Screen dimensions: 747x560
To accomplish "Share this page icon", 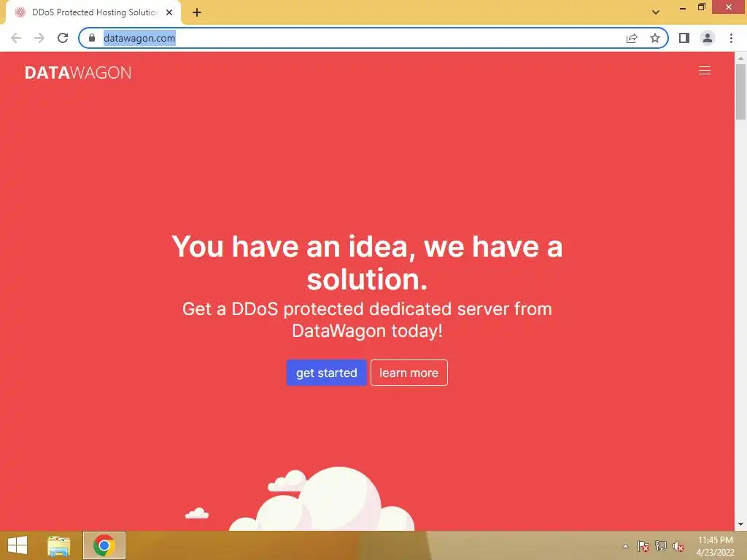I will coord(632,38).
